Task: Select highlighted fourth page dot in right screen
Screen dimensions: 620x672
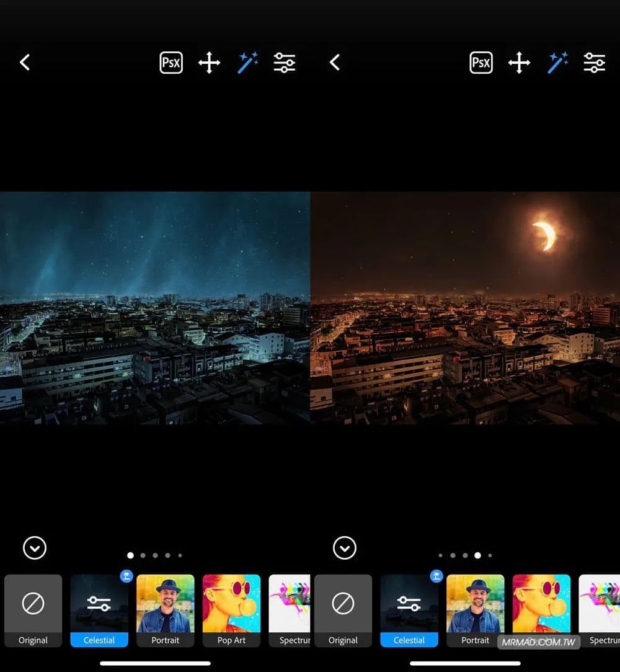Action: tap(478, 555)
